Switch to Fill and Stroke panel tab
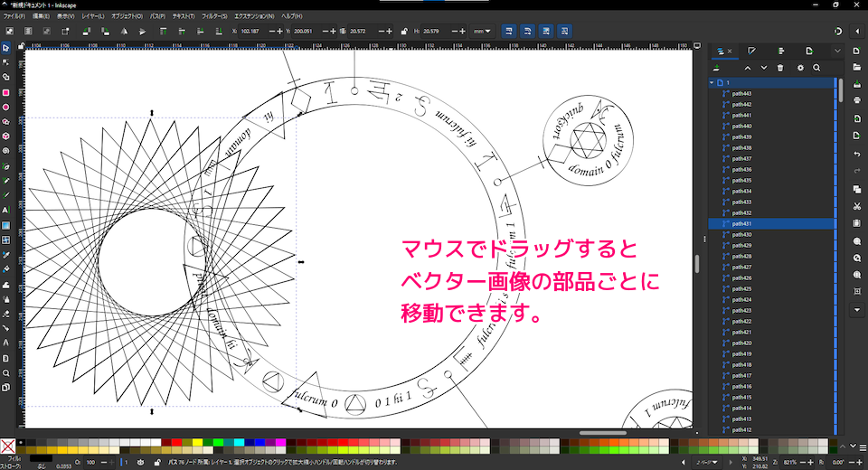Image resolution: width=868 pixels, height=470 pixels. (x=751, y=51)
